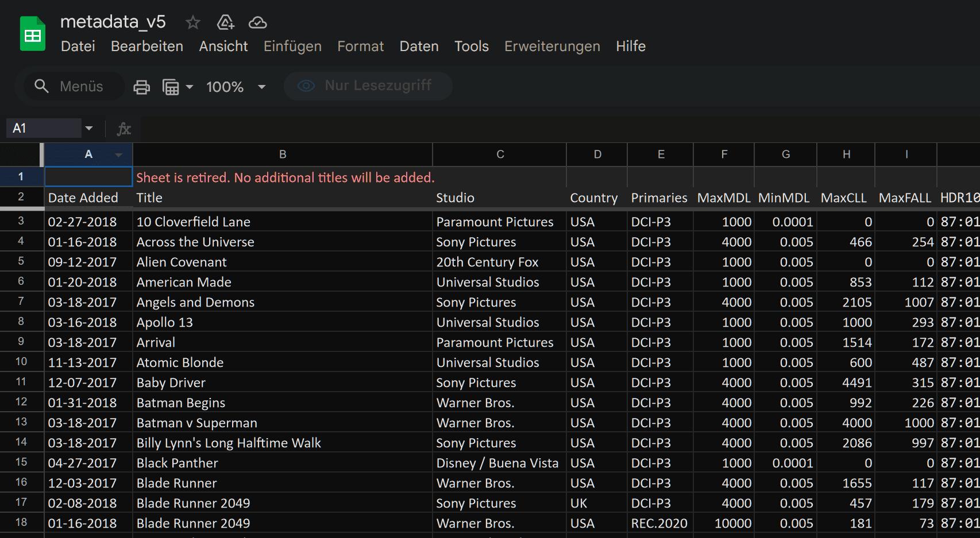Screen dimensions: 980x538
Task: Select row 10 header
Action: pos(21,362)
